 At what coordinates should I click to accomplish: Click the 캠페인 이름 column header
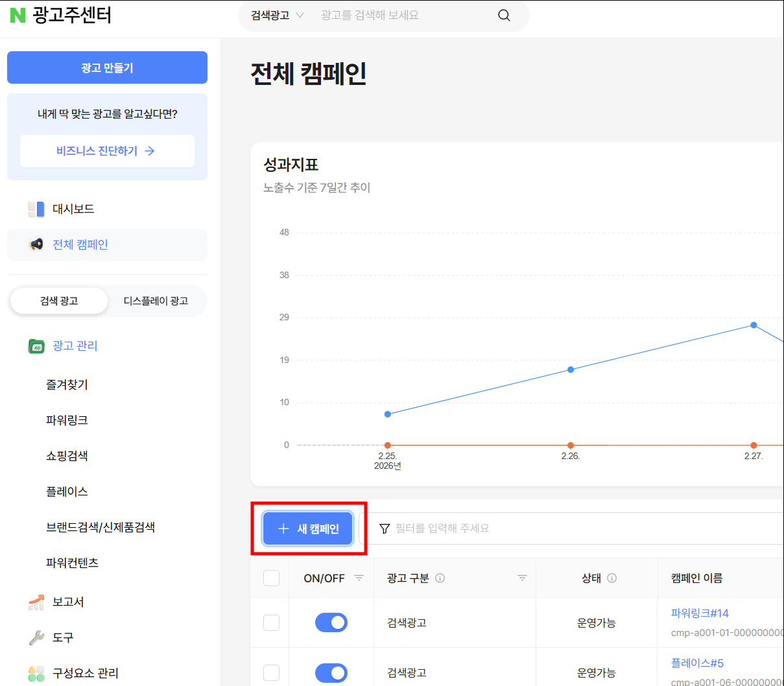696,578
